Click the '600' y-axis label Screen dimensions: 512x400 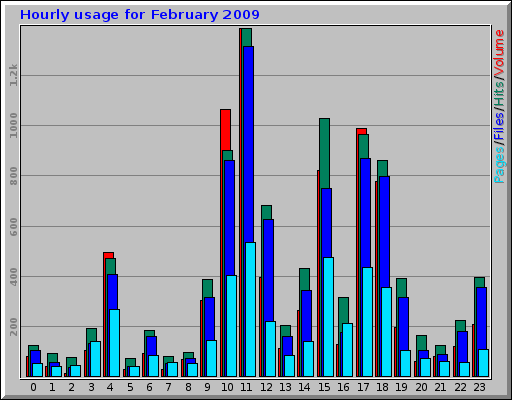(13, 227)
